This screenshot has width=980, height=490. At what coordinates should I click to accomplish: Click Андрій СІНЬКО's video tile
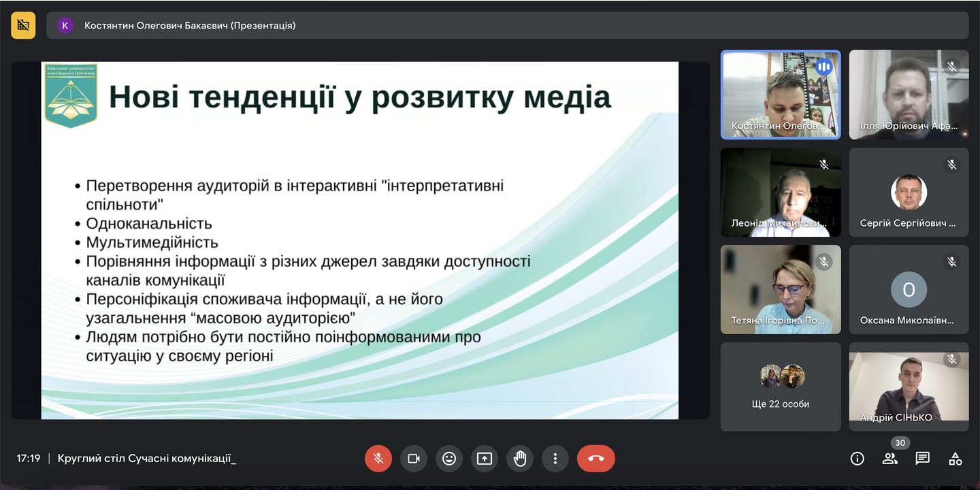(x=909, y=387)
